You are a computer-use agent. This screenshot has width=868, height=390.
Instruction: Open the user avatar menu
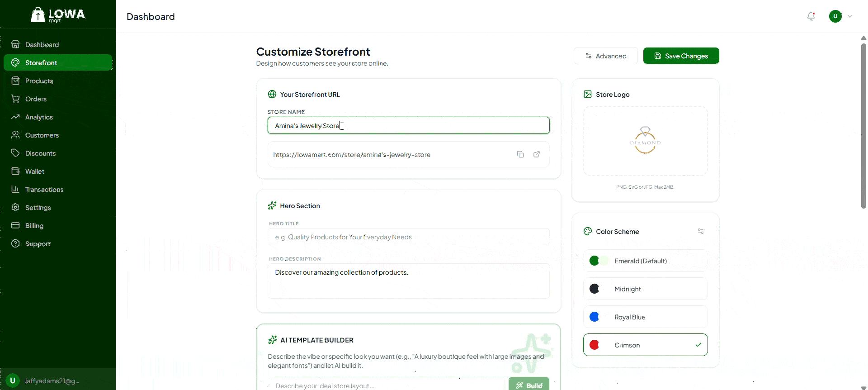point(835,16)
